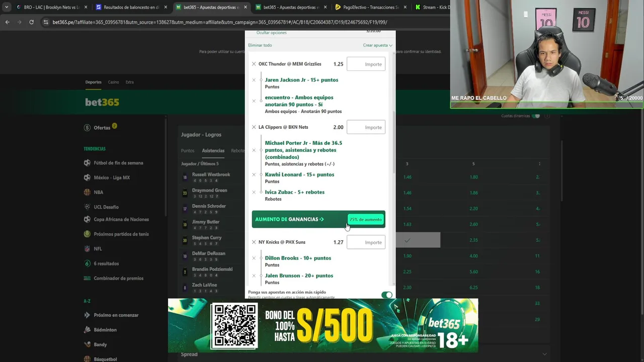
Task: Remove the LA Clippers @ BKN Nets bet
Action: pyautogui.click(x=254, y=127)
